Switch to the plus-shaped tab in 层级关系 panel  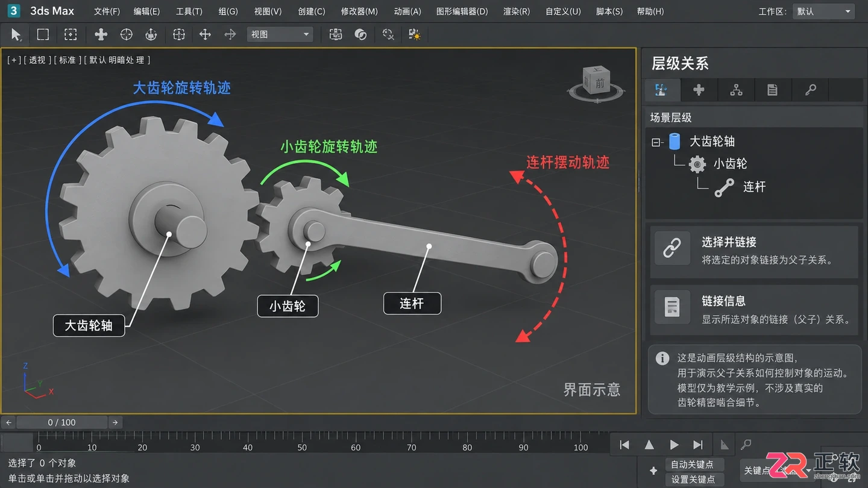699,90
